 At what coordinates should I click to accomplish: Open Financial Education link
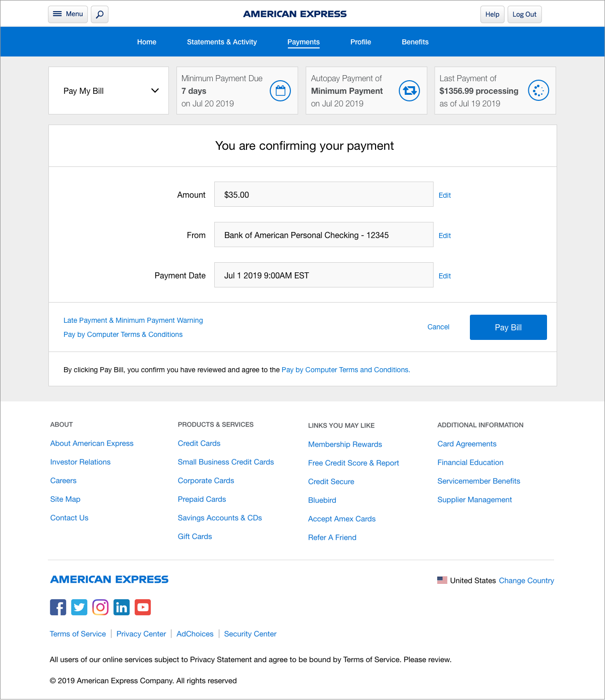point(470,462)
